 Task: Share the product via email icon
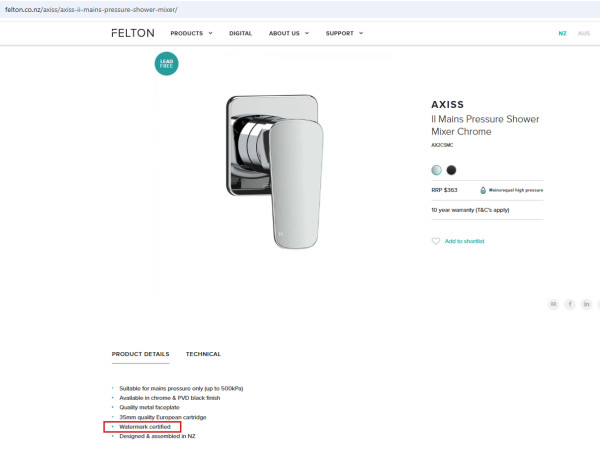553,303
